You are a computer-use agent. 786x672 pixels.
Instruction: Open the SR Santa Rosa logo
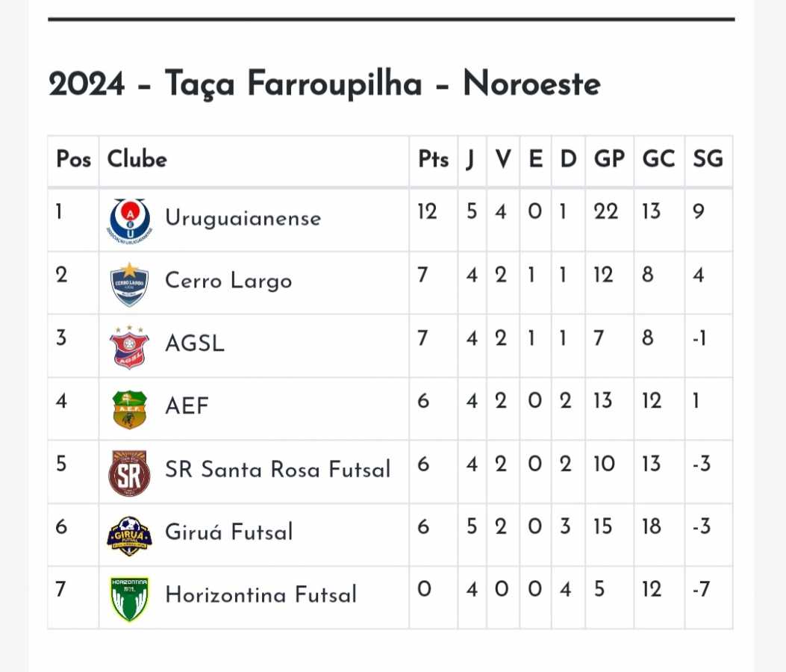(x=129, y=473)
